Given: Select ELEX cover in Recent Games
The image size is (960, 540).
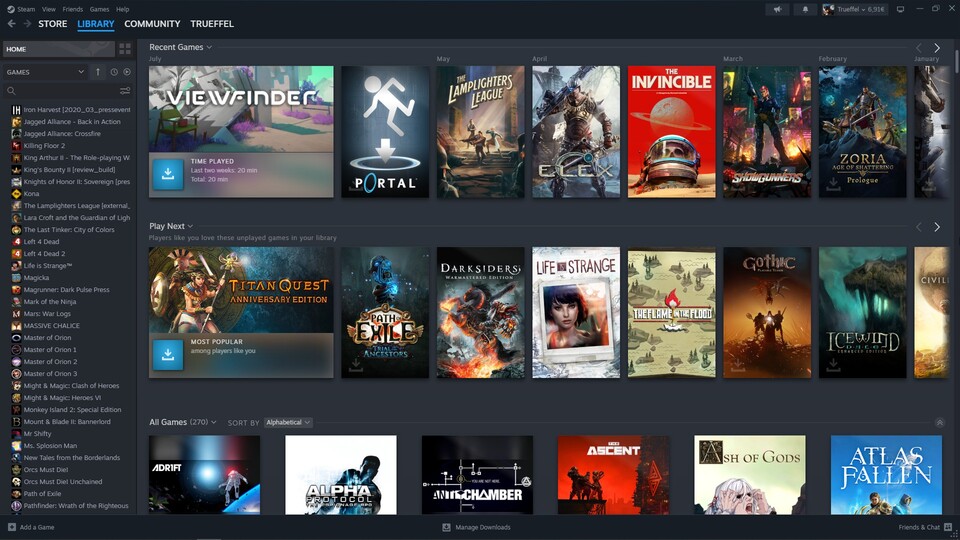Looking at the screenshot, I should click(x=576, y=132).
